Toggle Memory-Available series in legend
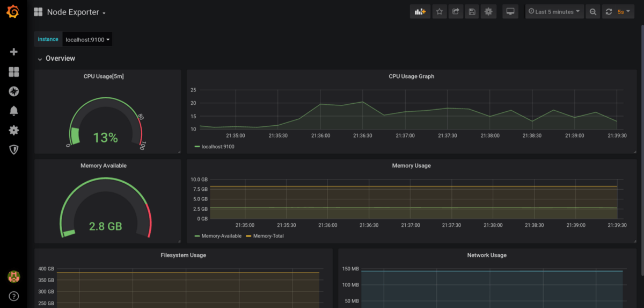Image resolution: width=644 pixels, height=308 pixels. [221, 236]
